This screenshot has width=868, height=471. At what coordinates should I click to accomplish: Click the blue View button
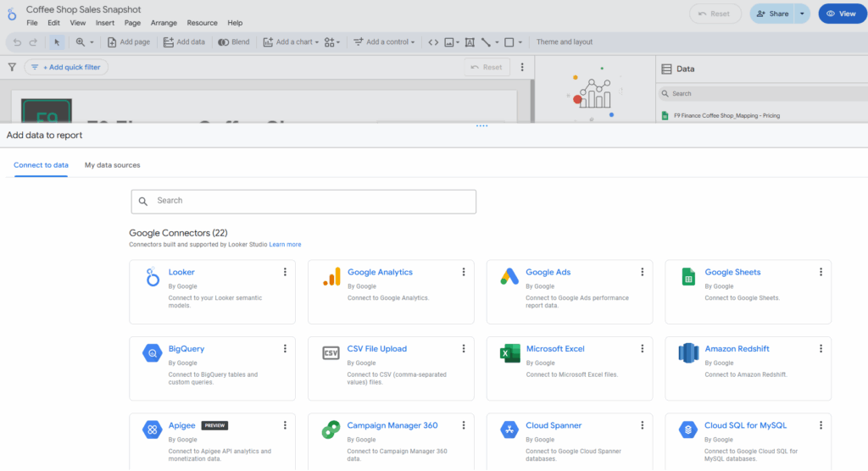(842, 14)
